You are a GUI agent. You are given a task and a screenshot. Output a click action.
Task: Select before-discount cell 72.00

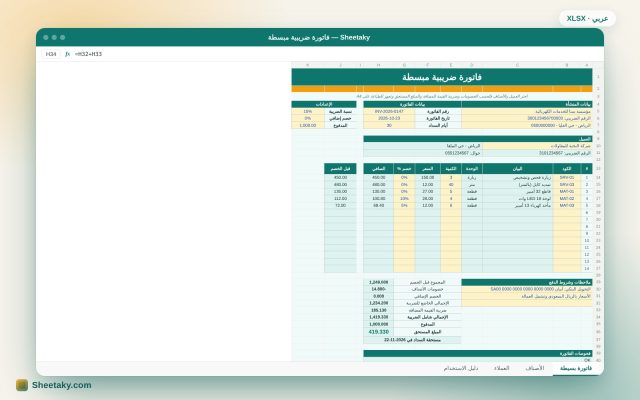point(340,205)
